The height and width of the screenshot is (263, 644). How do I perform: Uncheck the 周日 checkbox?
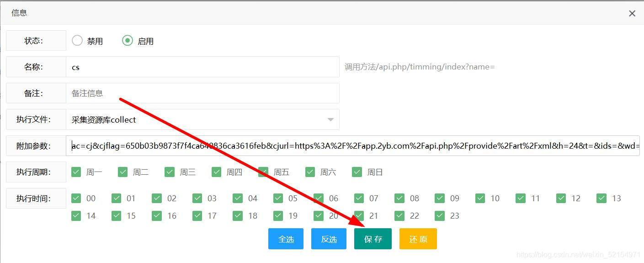click(x=357, y=172)
